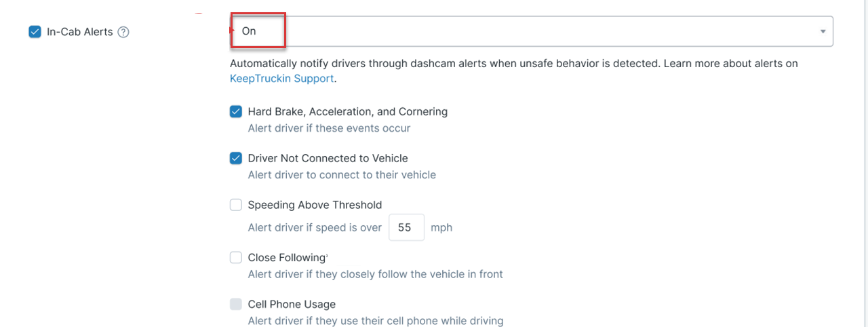This screenshot has height=327, width=868.
Task: Open the In-Cab Alerts help tooltip icon
Action: pos(123,32)
